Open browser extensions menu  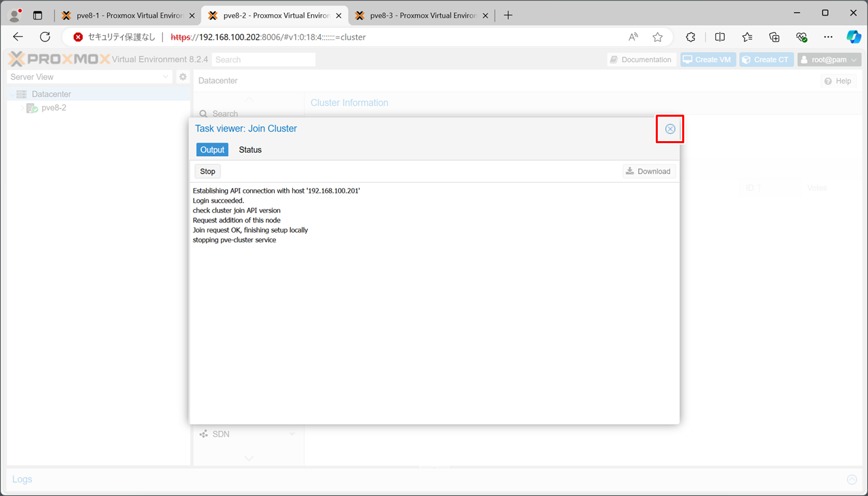[x=691, y=37]
